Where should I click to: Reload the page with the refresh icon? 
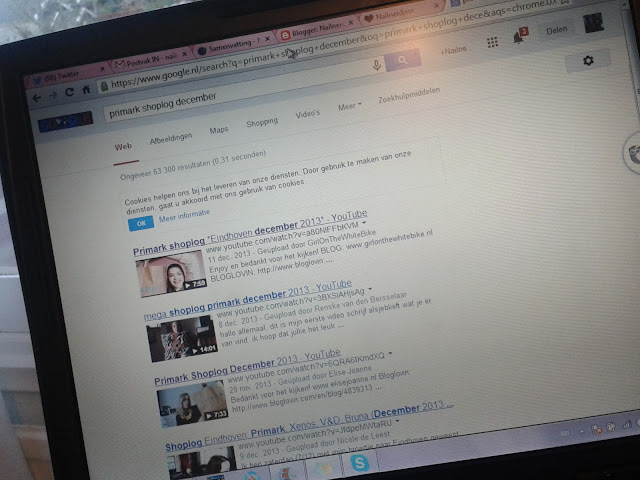tap(70, 92)
